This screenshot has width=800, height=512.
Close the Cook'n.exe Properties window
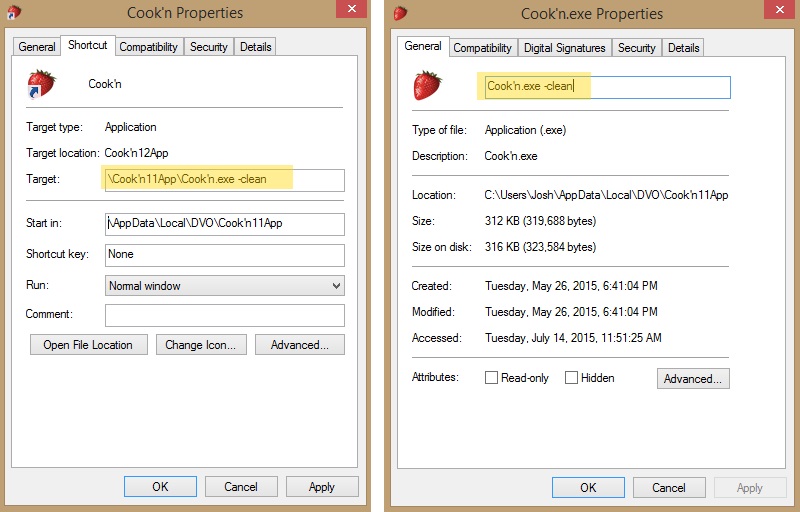[780, 10]
